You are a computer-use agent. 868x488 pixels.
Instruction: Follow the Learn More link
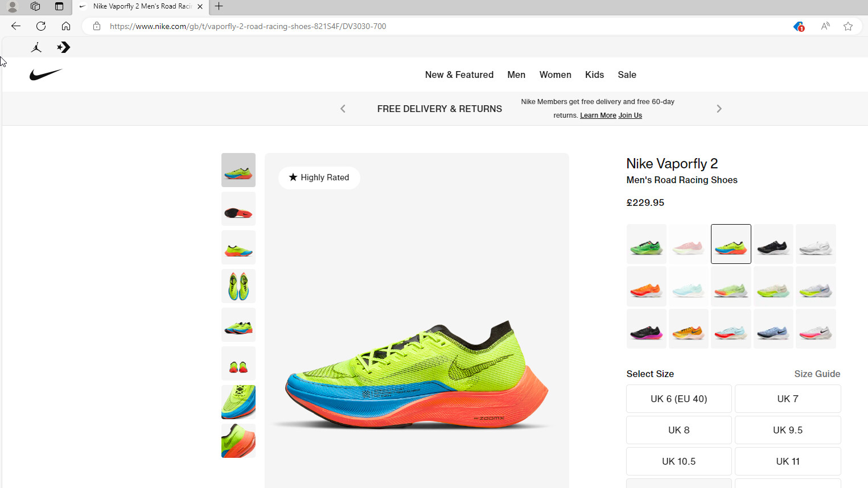(598, 115)
